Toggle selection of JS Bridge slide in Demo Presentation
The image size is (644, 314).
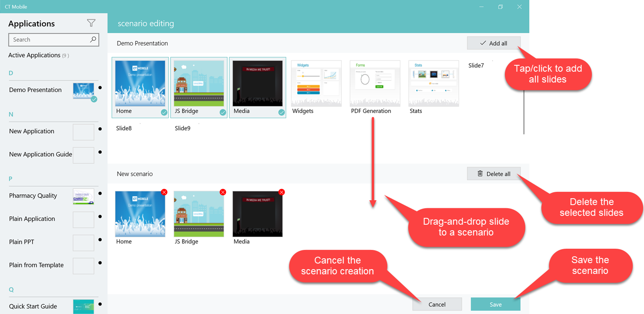pyautogui.click(x=199, y=88)
